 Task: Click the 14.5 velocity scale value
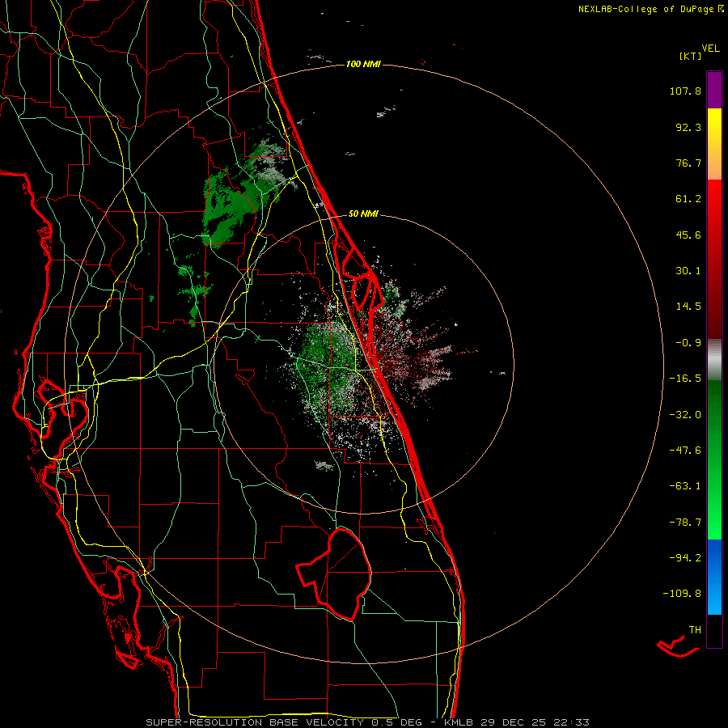pyautogui.click(x=688, y=307)
